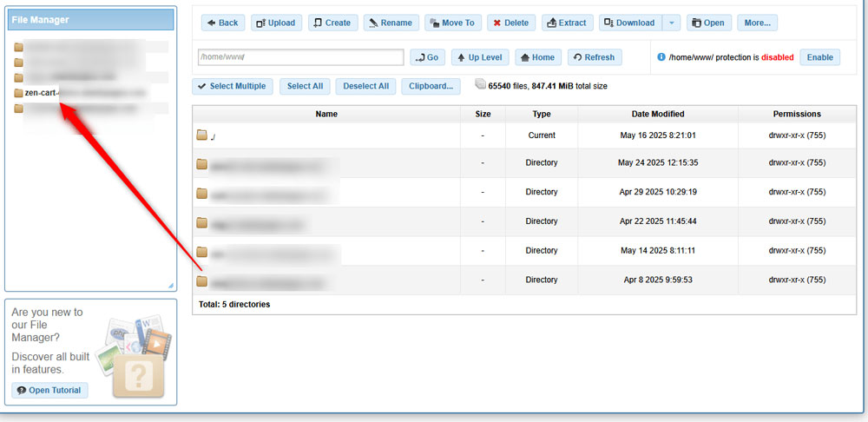This screenshot has height=422, width=868.
Task: Click the 'Current' type cell
Action: coord(542,135)
